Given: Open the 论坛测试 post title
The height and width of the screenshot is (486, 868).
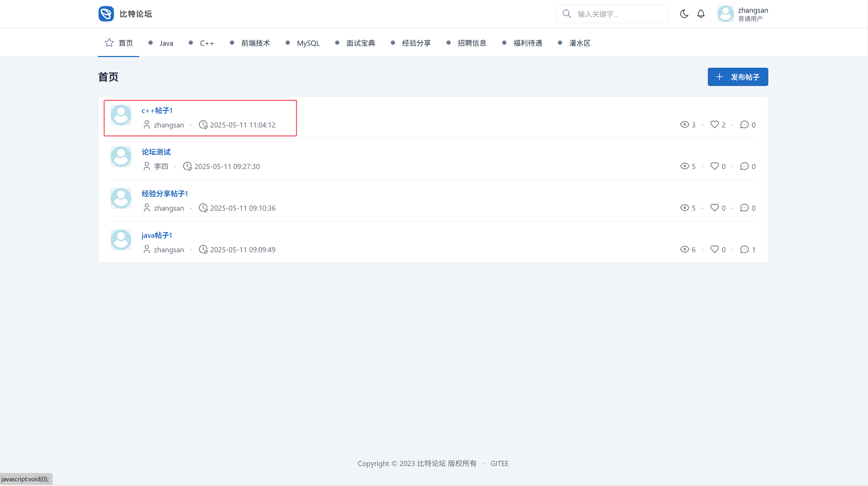Looking at the screenshot, I should [x=156, y=152].
